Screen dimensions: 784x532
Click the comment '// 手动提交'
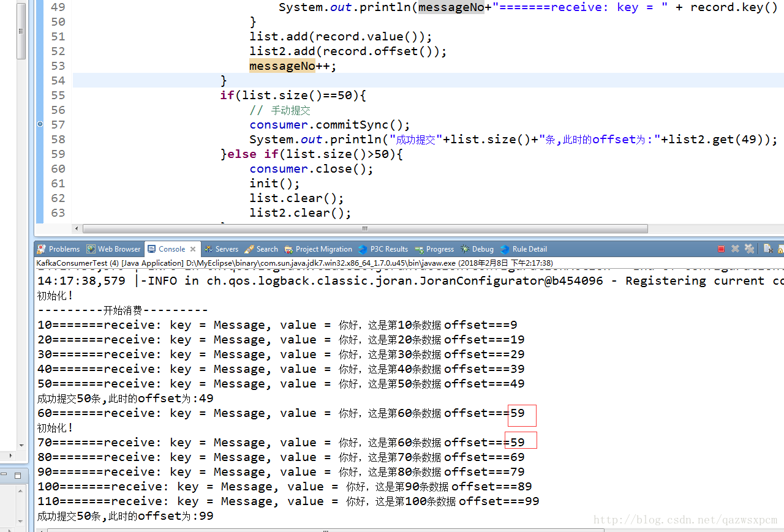280,110
